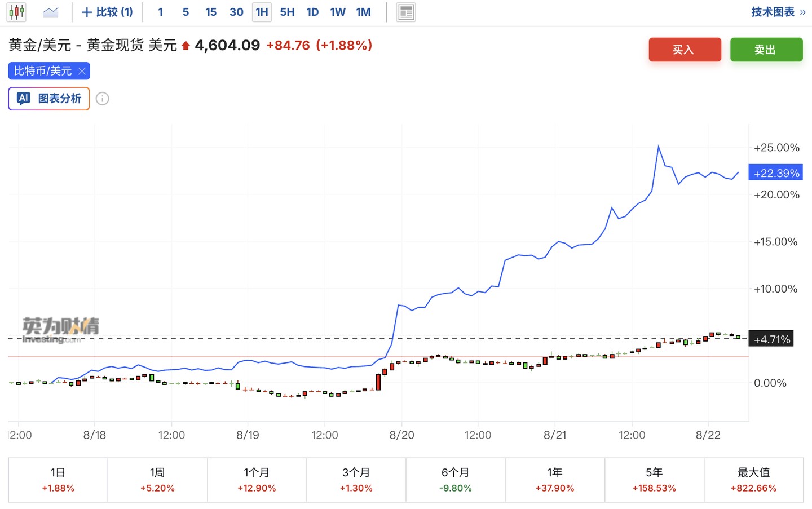Choose the 1W interval
The width and height of the screenshot is (812, 509).
[x=338, y=12]
